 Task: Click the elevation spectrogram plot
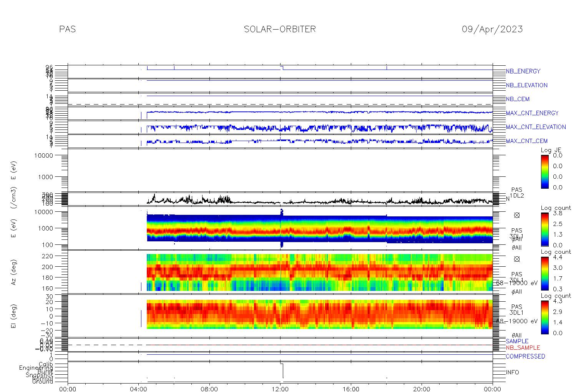[x=319, y=314]
